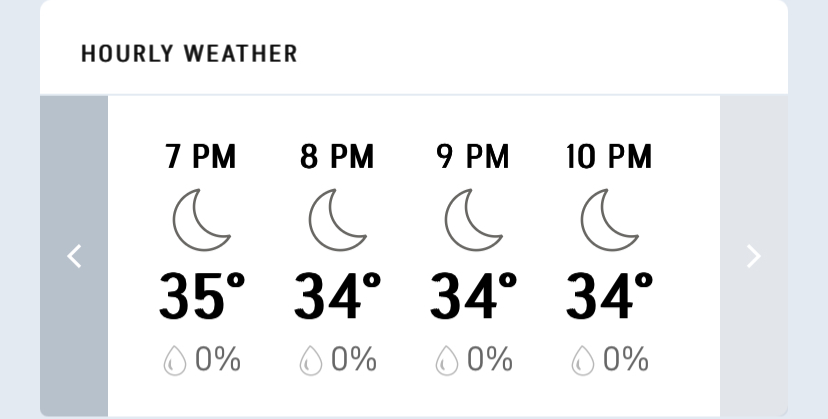Open the Hourly Weather heading
Viewport: 828px width, 419px height.
click(189, 54)
